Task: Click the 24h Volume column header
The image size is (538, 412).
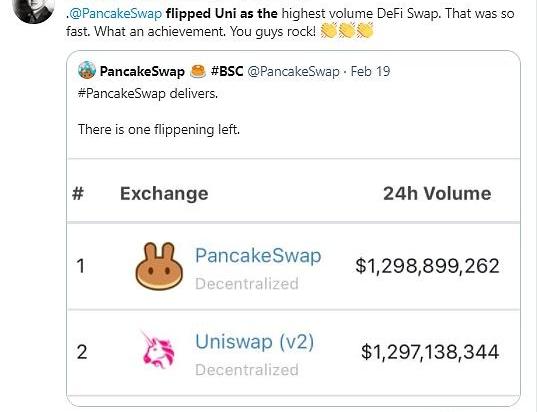Action: tap(437, 193)
